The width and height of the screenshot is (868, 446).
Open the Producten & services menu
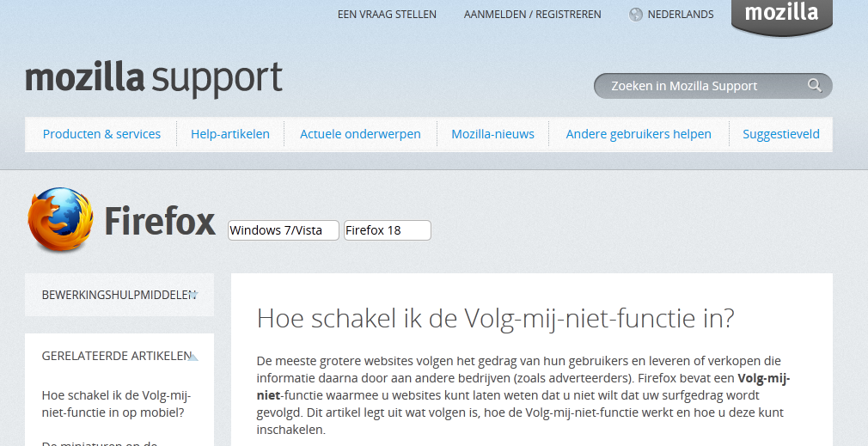coord(101,134)
